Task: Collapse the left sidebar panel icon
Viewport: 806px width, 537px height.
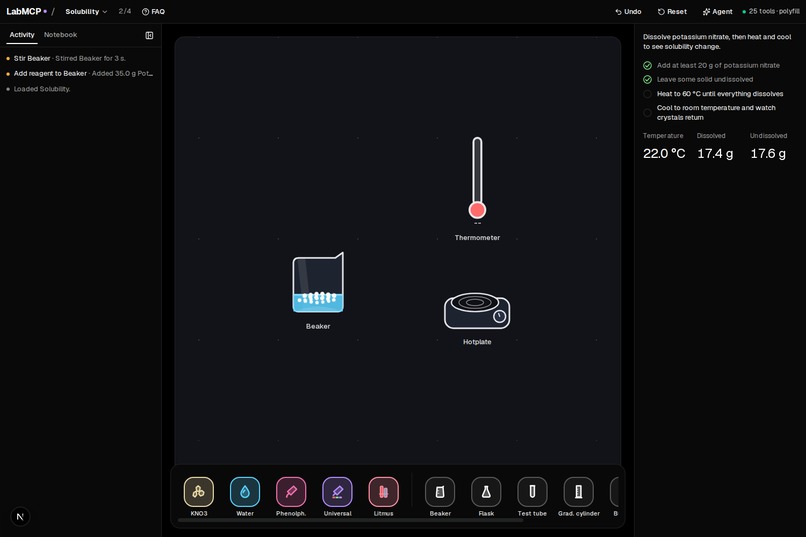Action: coord(149,35)
